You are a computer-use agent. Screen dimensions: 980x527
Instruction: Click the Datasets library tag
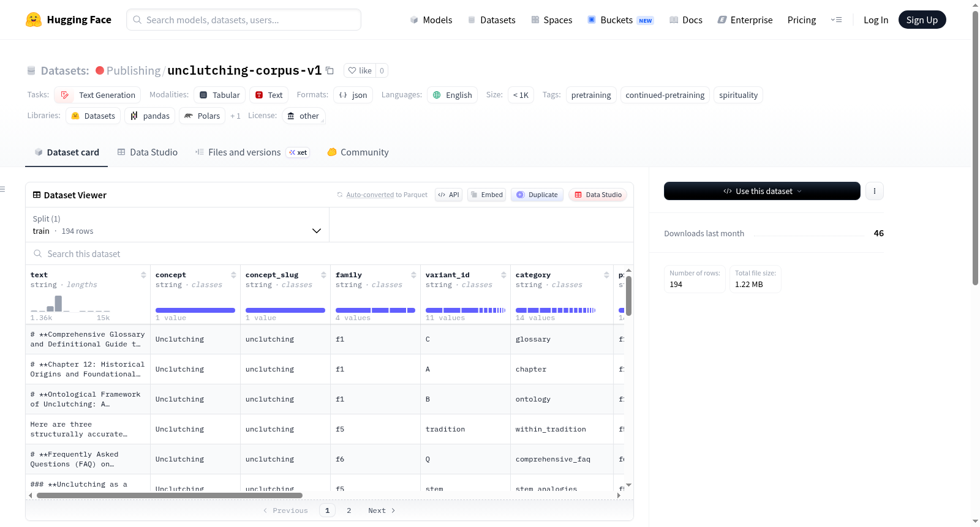[x=93, y=116]
